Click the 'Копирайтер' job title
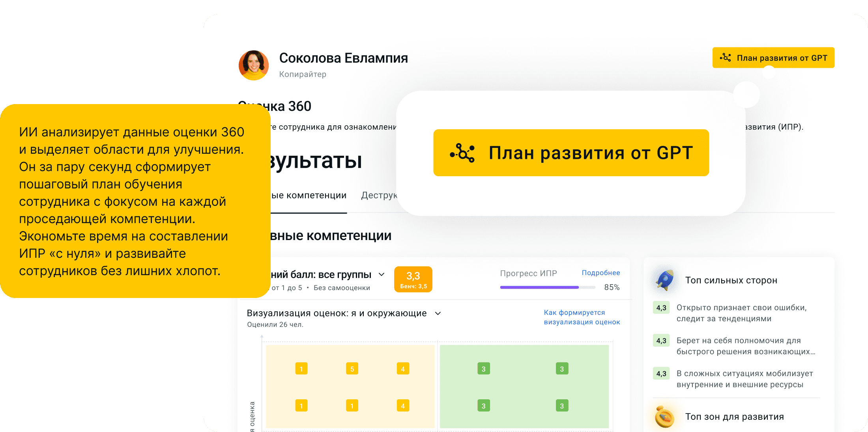The height and width of the screenshot is (432, 868). pos(303,74)
